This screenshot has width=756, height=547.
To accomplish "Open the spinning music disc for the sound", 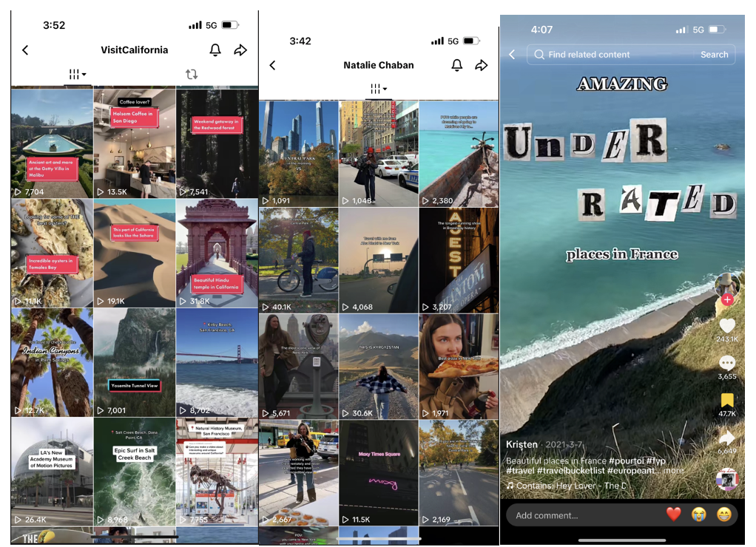I will [727, 479].
